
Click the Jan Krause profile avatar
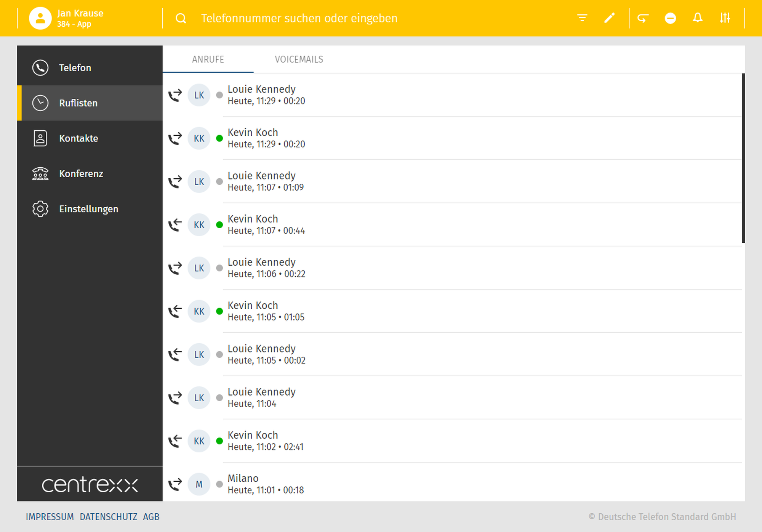40,18
